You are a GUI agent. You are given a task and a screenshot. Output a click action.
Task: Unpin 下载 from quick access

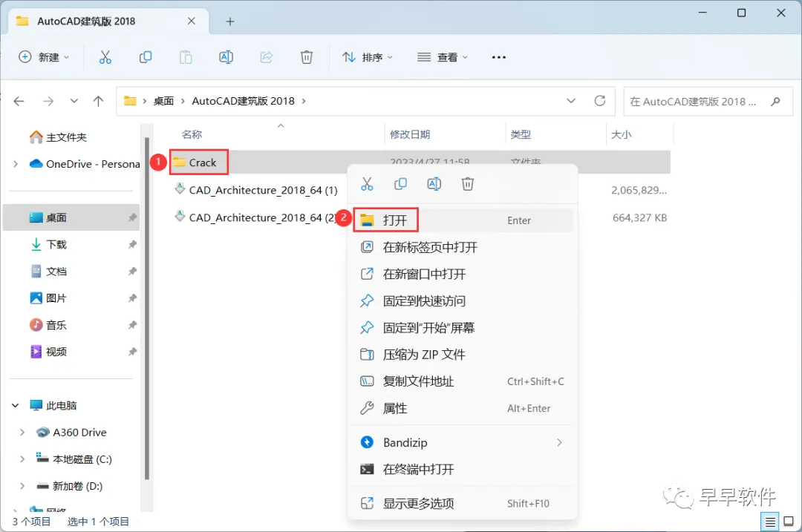pos(132,244)
